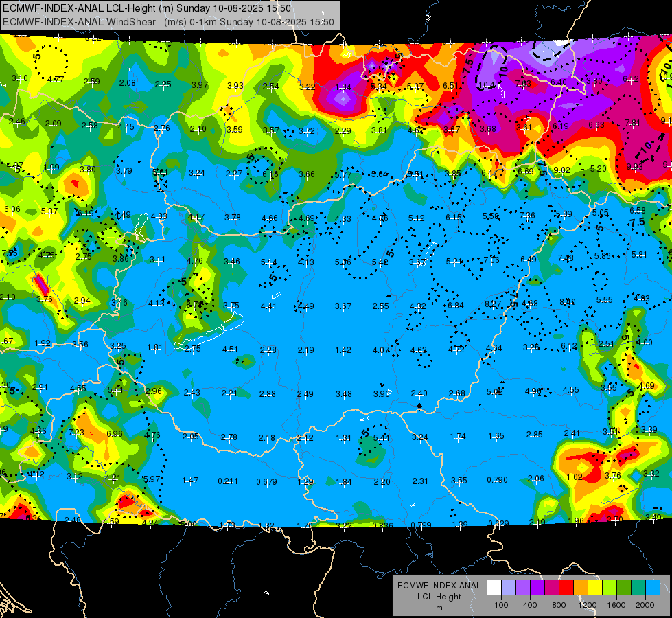Pick the lime green legend swatch
The width and height of the screenshot is (672, 618).
(610, 587)
